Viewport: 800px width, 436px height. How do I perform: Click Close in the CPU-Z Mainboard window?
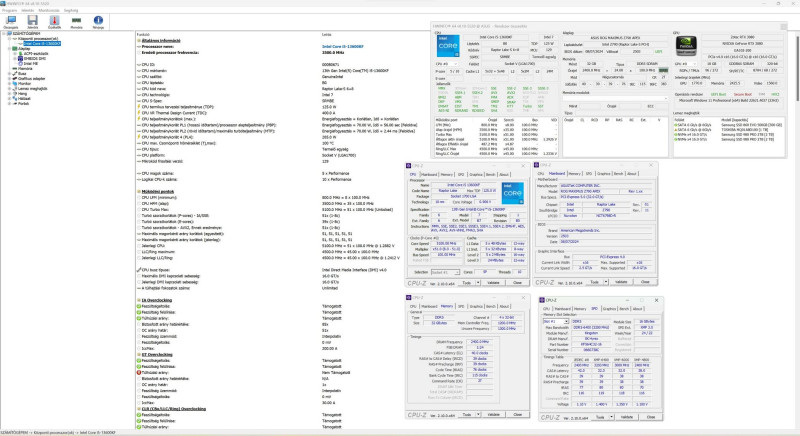645,282
